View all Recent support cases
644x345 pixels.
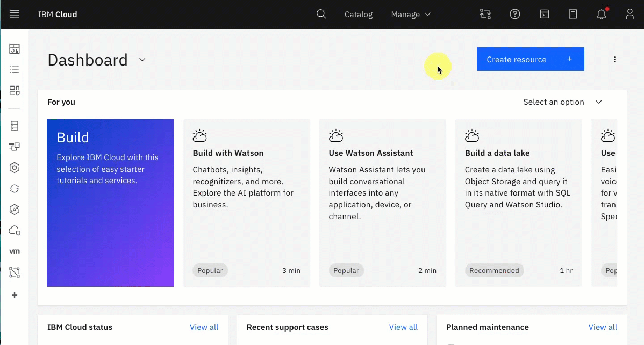click(x=403, y=327)
